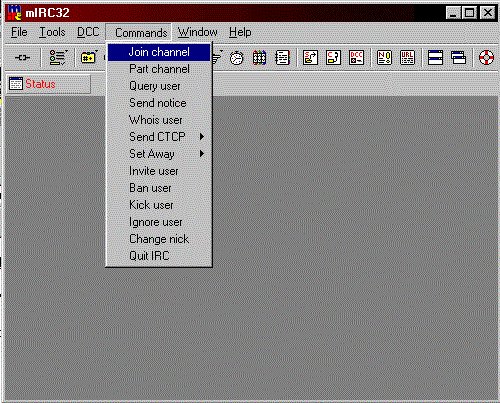Open the Notify list toolbar icon
The width and height of the screenshot is (500, 403).
coord(384,58)
